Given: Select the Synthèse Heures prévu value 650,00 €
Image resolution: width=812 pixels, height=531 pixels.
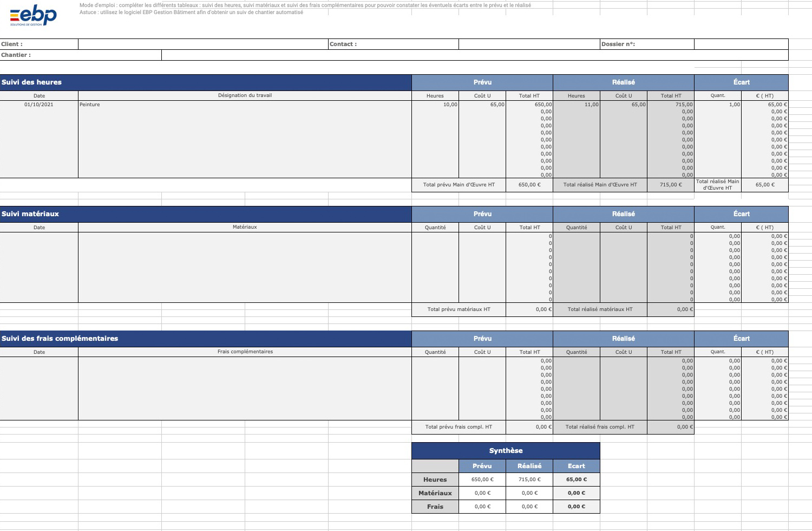Looking at the screenshot, I should (482, 480).
